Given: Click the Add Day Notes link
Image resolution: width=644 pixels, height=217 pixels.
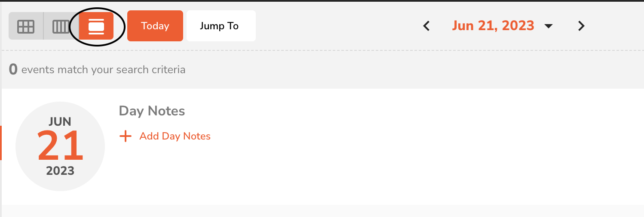Looking at the screenshot, I should (x=175, y=136).
